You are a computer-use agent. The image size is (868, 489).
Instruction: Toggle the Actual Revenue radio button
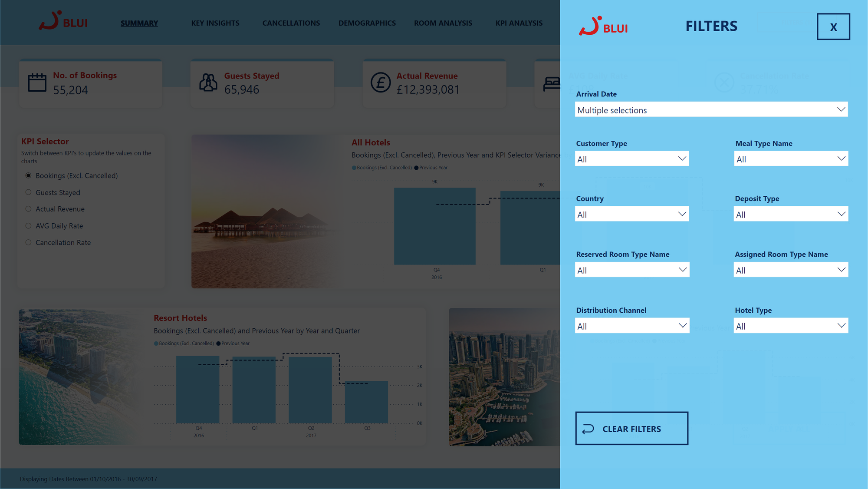pos(28,209)
